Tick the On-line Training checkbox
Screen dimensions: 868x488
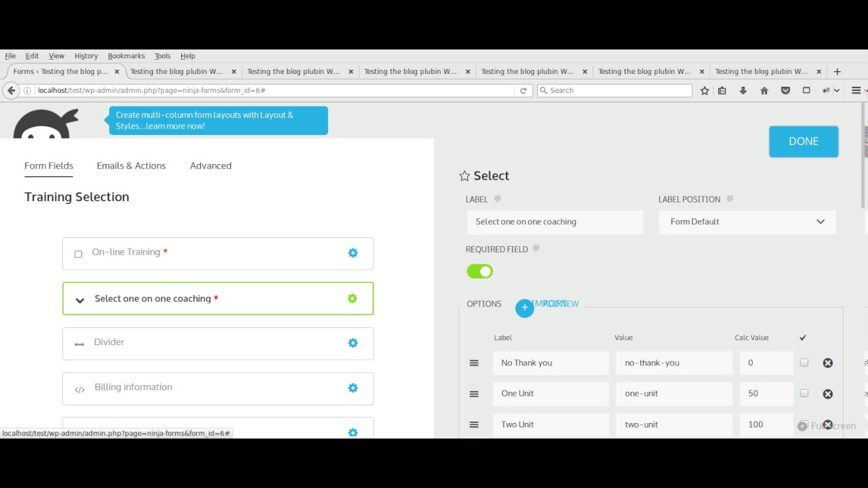tap(78, 254)
